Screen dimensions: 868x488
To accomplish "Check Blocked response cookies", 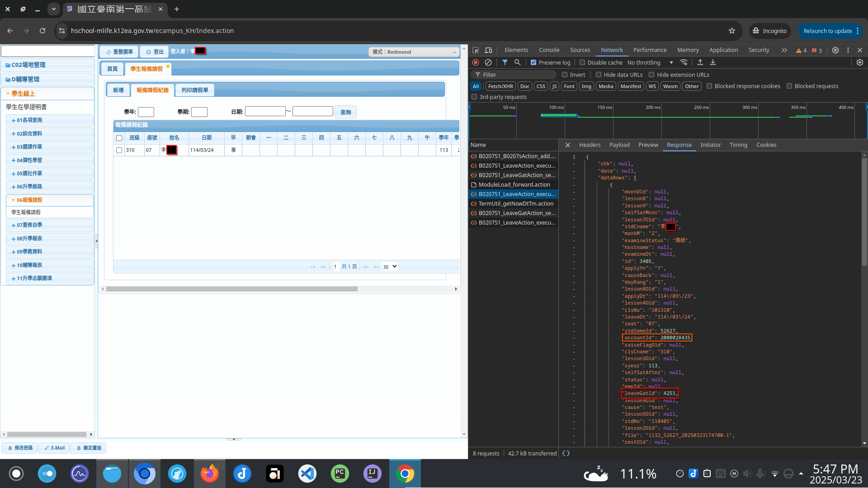I will pos(709,86).
